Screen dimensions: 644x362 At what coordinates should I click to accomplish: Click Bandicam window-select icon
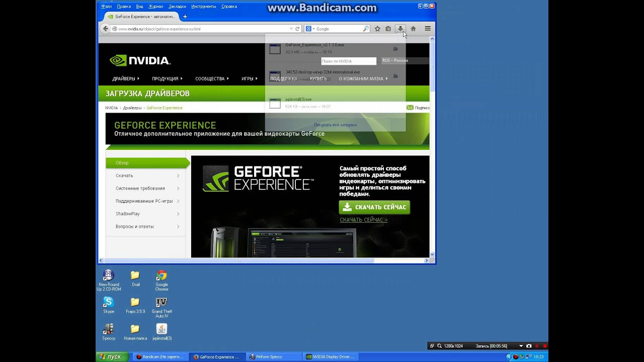click(x=432, y=346)
